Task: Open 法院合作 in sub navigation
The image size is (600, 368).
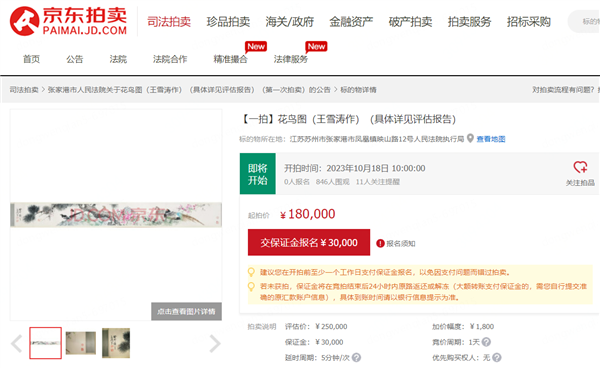Action: point(170,59)
